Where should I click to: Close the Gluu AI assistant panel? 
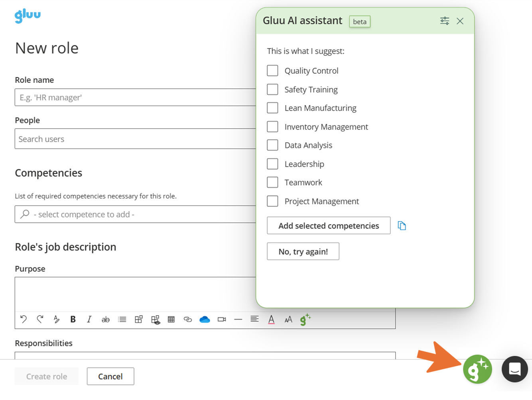coord(460,21)
